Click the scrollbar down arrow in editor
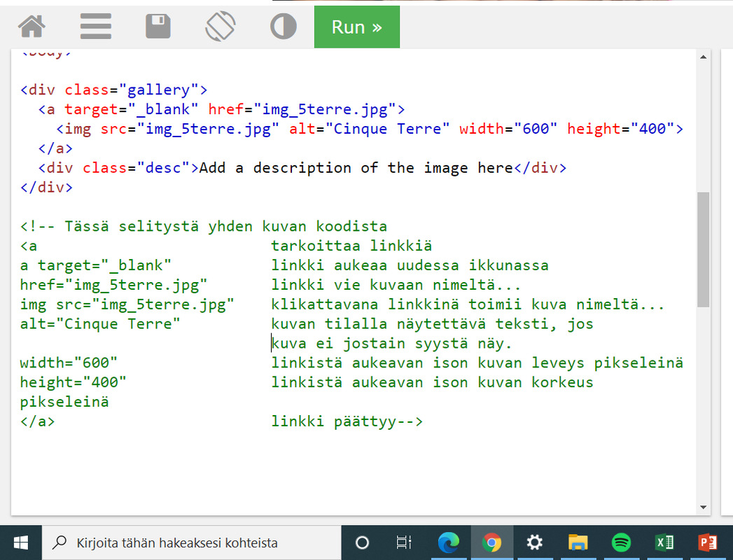 click(703, 507)
